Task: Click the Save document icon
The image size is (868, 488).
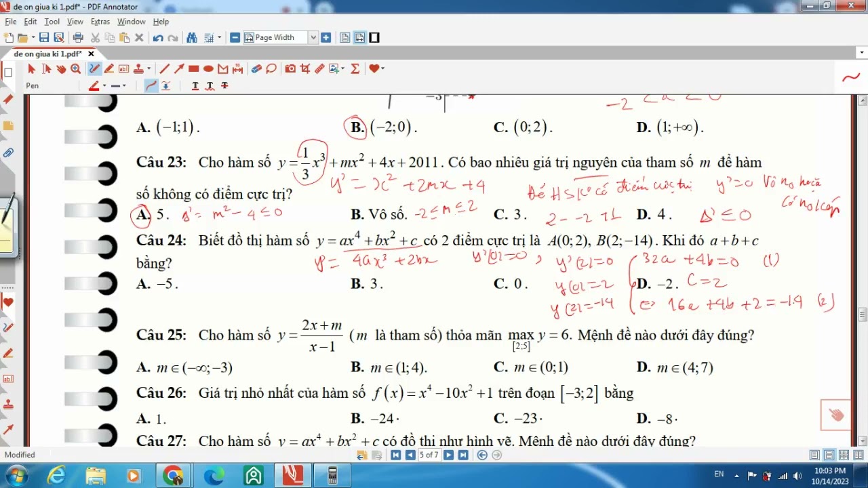Action: pyautogui.click(x=44, y=38)
